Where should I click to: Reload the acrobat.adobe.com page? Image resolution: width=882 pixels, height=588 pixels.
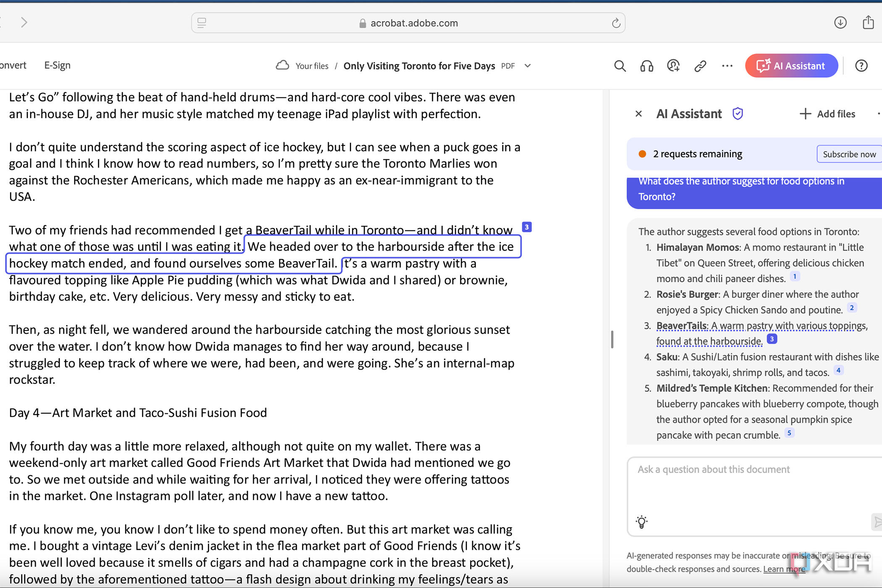click(616, 23)
